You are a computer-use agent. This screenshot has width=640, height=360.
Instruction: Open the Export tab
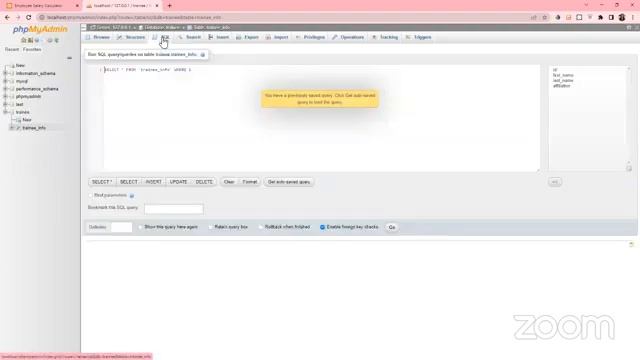247,37
